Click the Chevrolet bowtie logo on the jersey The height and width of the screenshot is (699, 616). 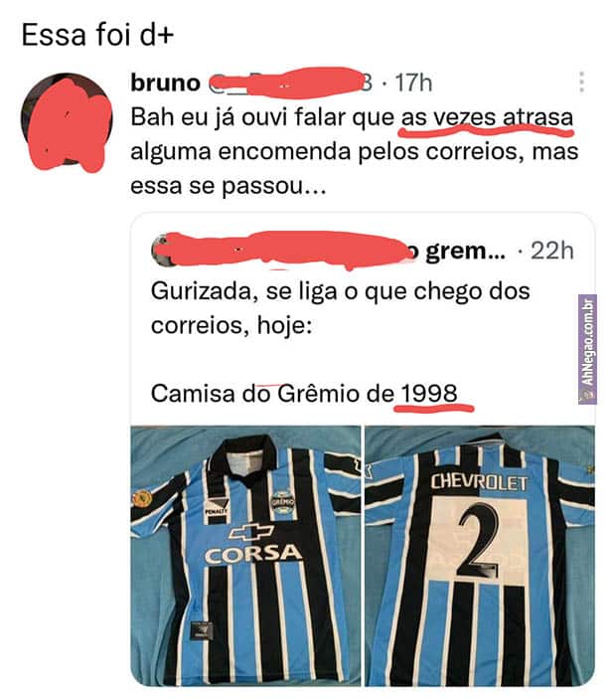tap(251, 532)
